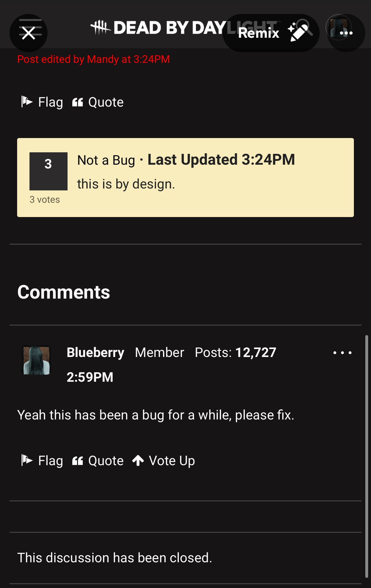Click the tally-mark logo icon in header

[101, 27]
